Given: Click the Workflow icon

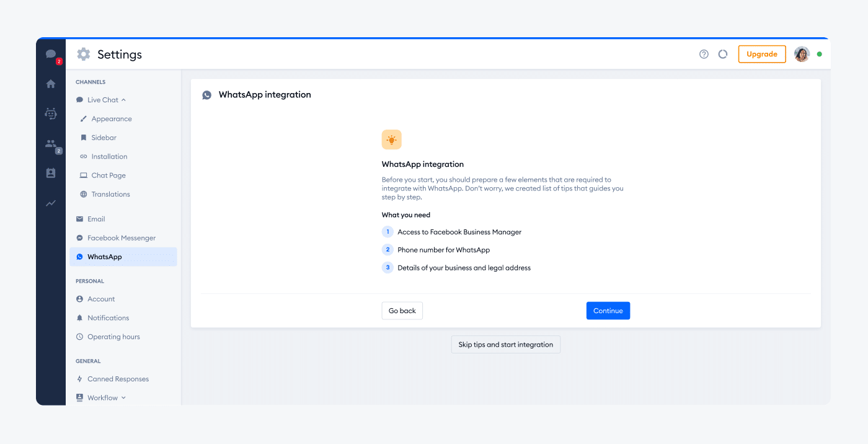Looking at the screenshot, I should [79, 397].
